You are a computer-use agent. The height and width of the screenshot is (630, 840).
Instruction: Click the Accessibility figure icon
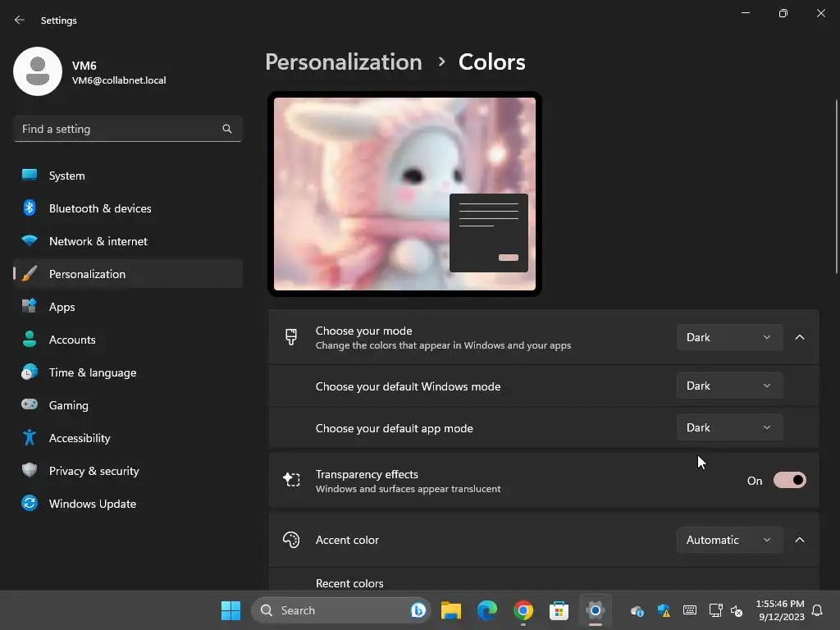coord(30,437)
